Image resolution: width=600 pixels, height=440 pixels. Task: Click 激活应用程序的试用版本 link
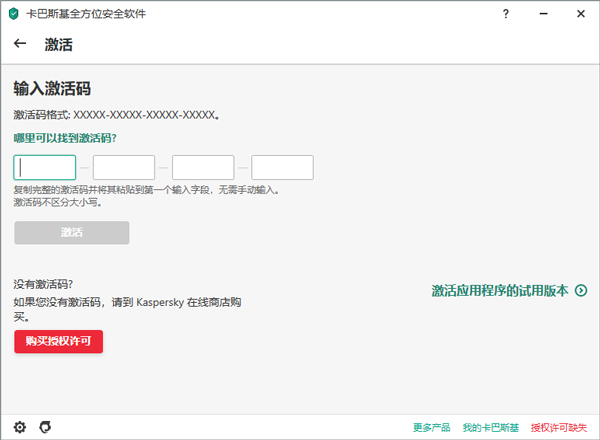[500, 290]
